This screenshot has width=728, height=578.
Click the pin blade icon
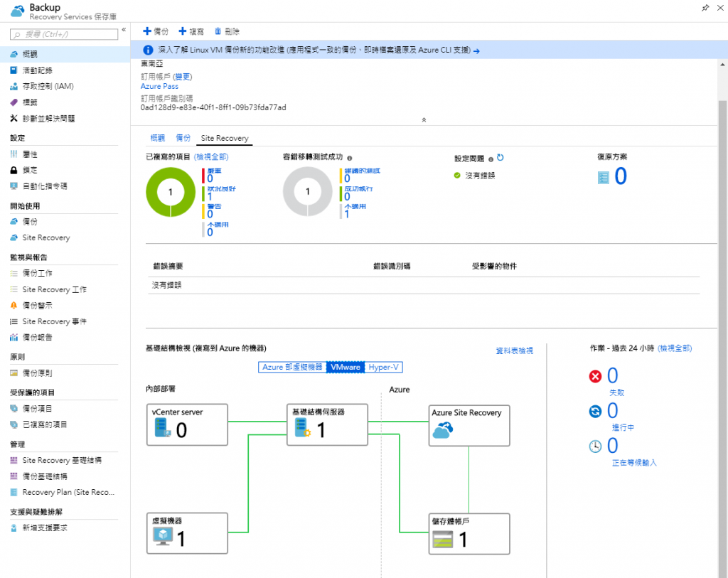(x=705, y=8)
